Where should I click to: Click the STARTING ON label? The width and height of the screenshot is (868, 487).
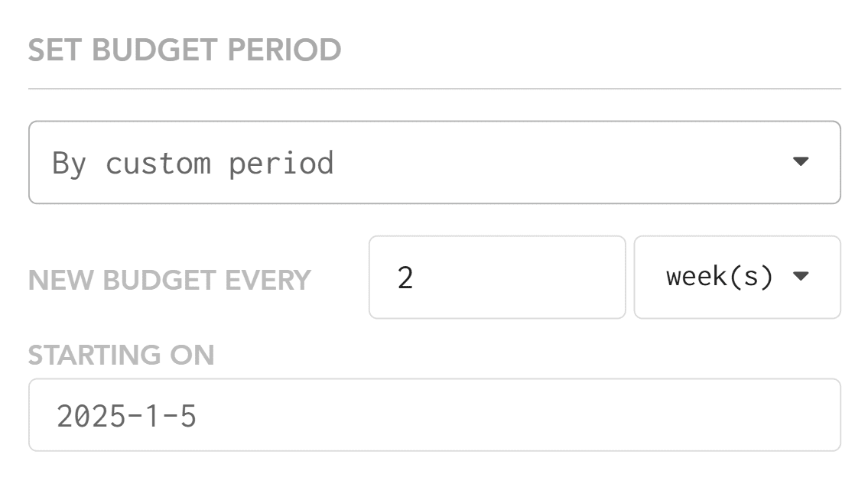pyautogui.click(x=121, y=356)
